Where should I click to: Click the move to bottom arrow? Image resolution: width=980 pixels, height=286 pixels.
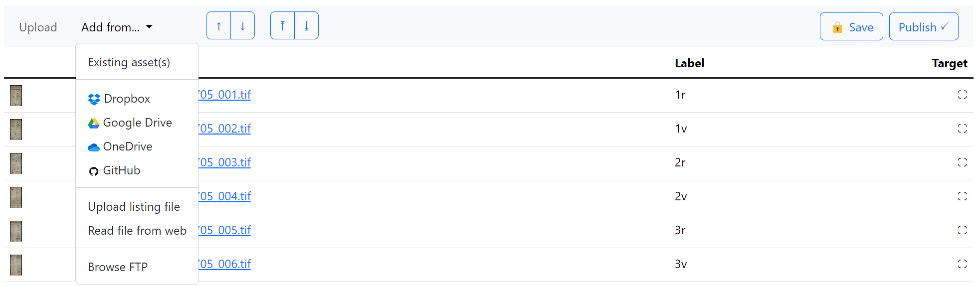307,26
